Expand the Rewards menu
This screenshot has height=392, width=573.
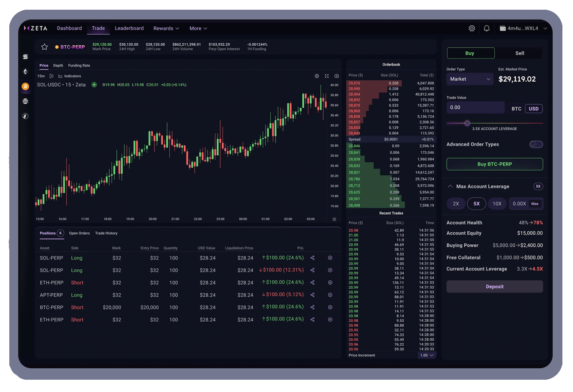point(166,28)
